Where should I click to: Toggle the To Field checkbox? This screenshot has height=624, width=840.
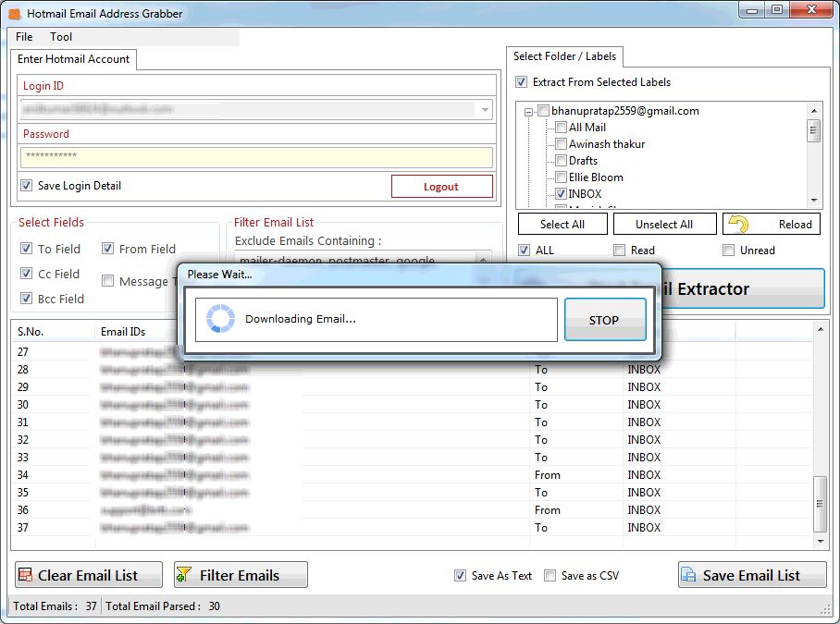(x=26, y=249)
